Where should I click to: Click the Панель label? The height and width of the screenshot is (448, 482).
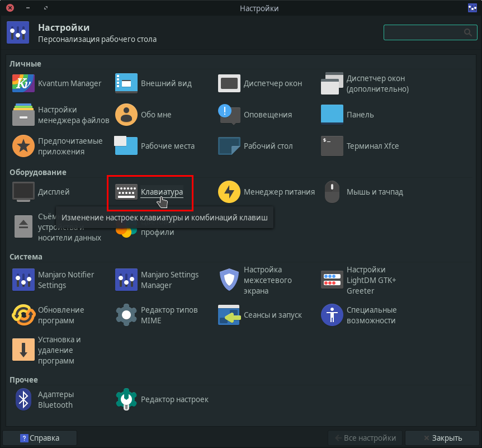coord(360,115)
